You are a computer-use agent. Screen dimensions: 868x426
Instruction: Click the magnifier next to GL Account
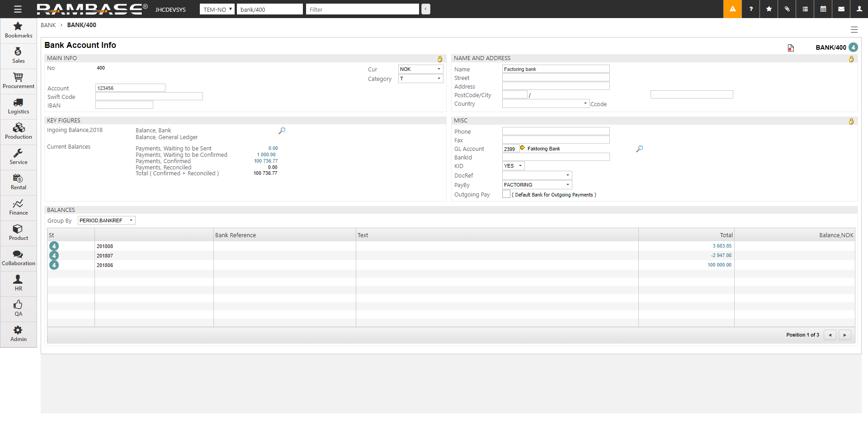pyautogui.click(x=639, y=149)
